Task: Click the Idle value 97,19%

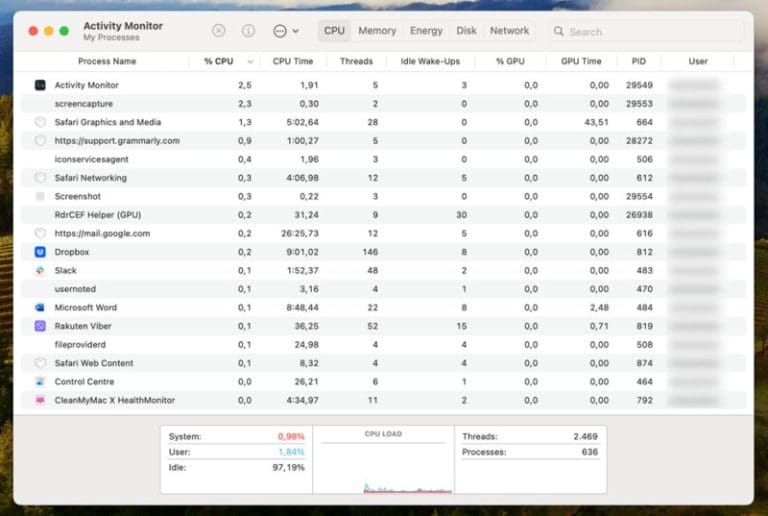Action: [x=288, y=468]
